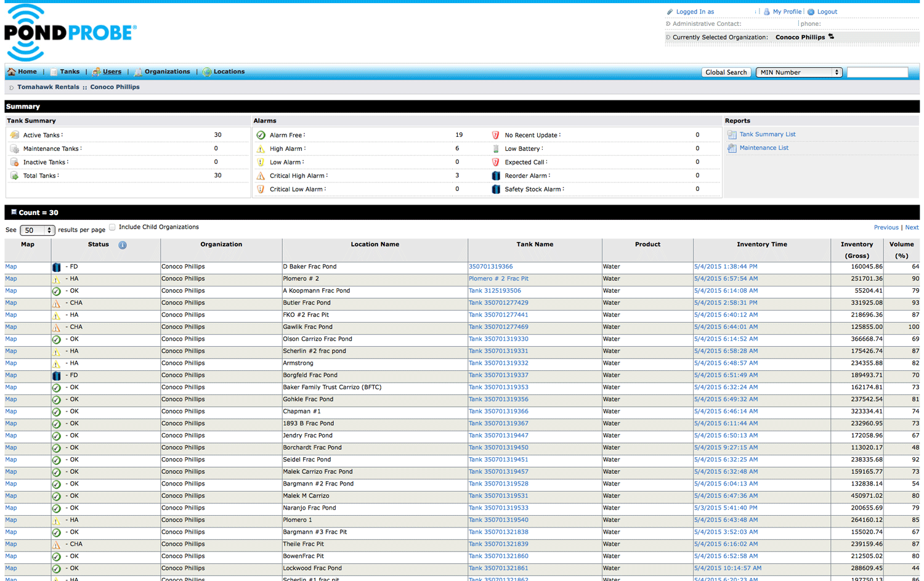Open Tank 3125193506 link

coord(495,291)
